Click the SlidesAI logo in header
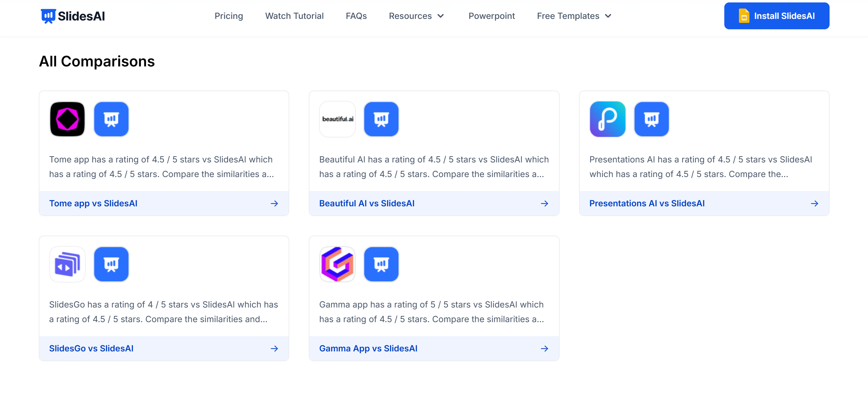 (x=73, y=16)
